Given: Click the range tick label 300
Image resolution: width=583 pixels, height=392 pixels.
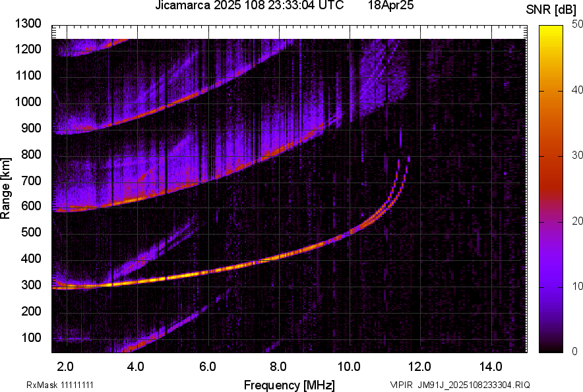Looking at the screenshot, I should point(31,285).
